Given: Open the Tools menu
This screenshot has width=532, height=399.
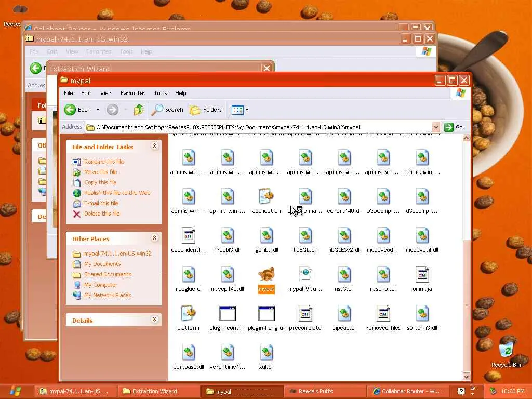Looking at the screenshot, I should (160, 93).
